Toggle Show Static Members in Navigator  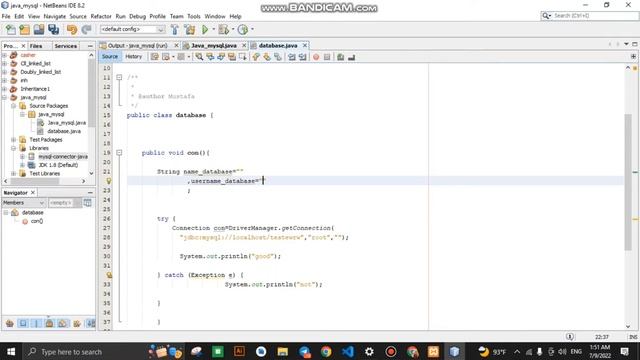[x=36, y=324]
